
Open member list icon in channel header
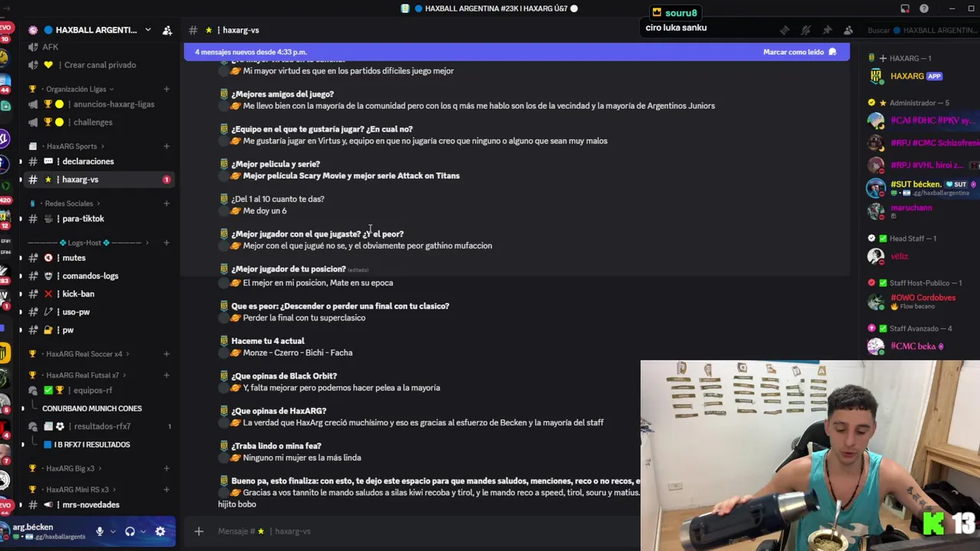[848, 30]
